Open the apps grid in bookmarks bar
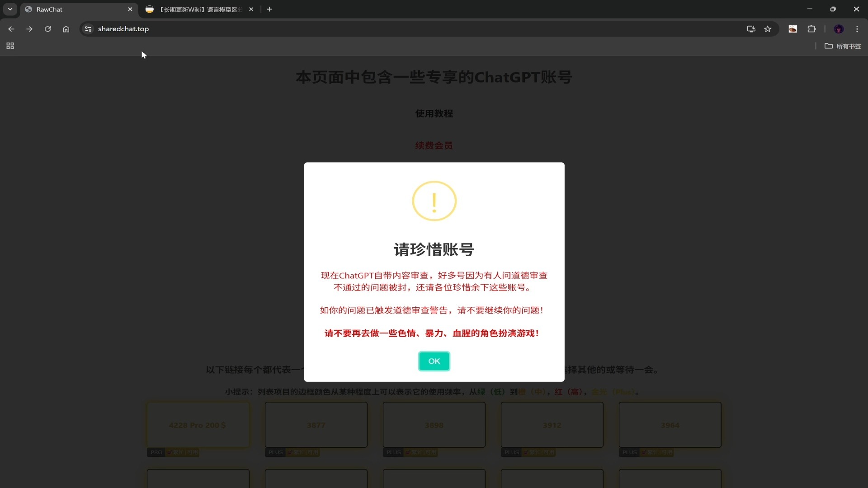This screenshot has height=488, width=868. click(x=10, y=46)
